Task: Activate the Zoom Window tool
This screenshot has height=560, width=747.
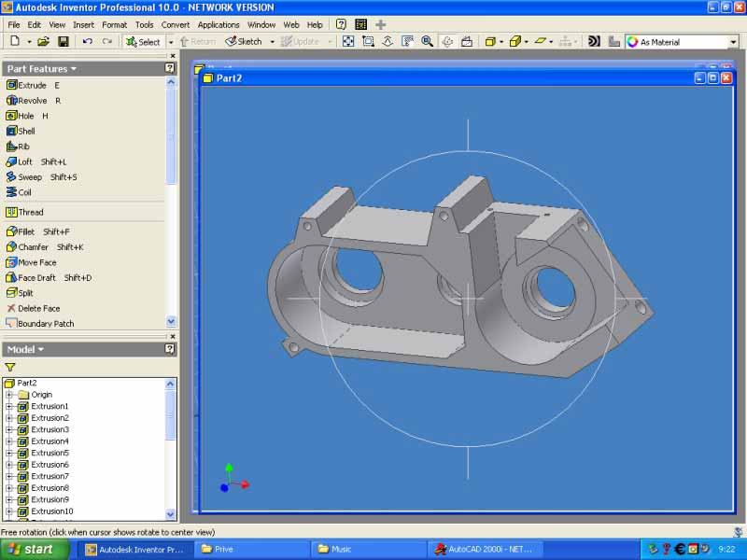Action: point(368,41)
